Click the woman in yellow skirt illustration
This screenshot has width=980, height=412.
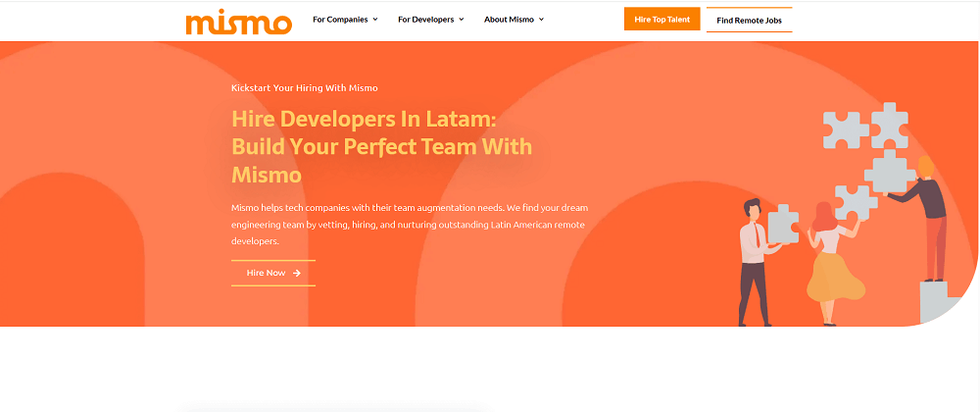(832, 265)
